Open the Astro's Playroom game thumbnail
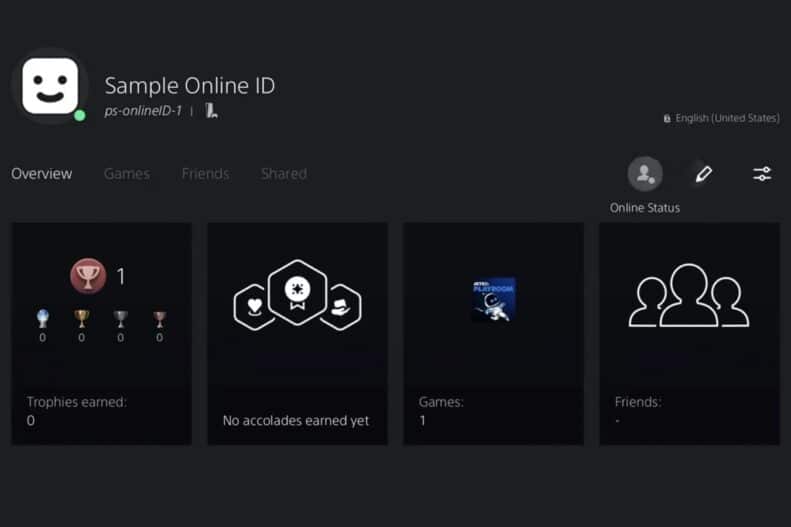Viewport: 791px width, 527px height. pyautogui.click(x=493, y=299)
